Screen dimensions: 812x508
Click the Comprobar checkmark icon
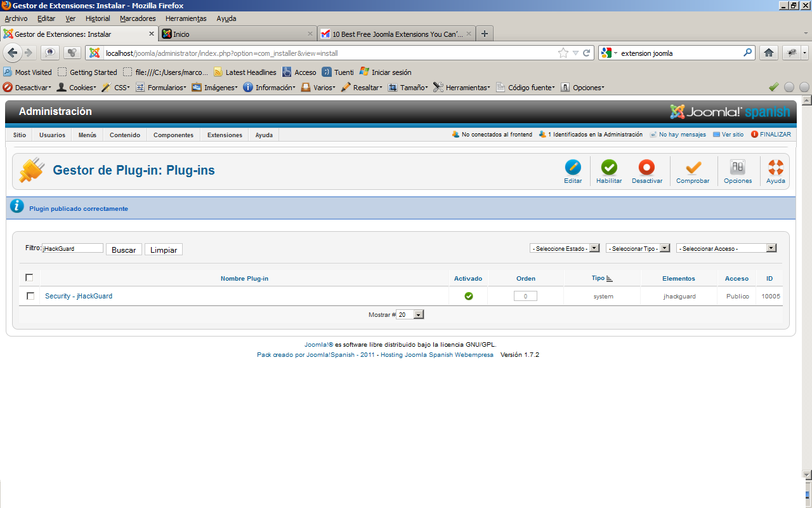click(693, 168)
